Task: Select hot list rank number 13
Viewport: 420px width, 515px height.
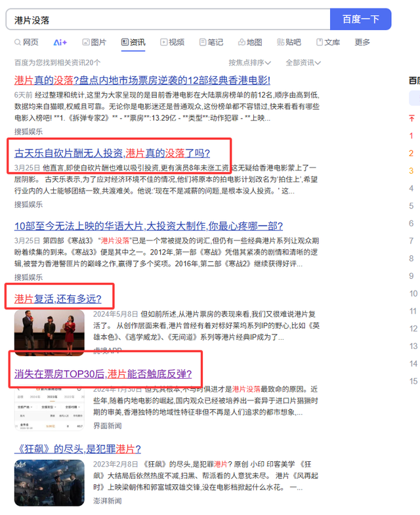Action: 413,346
